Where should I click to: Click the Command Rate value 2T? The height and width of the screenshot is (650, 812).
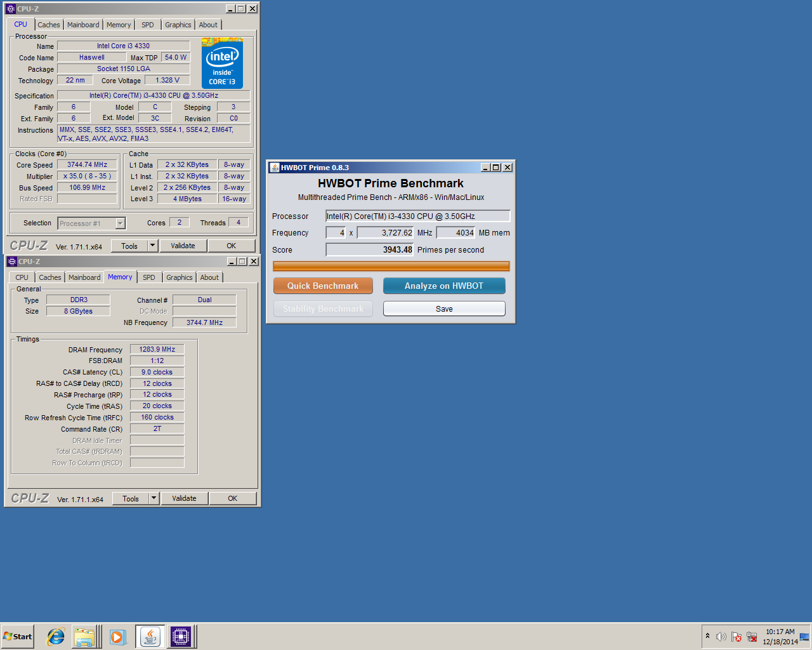click(157, 428)
